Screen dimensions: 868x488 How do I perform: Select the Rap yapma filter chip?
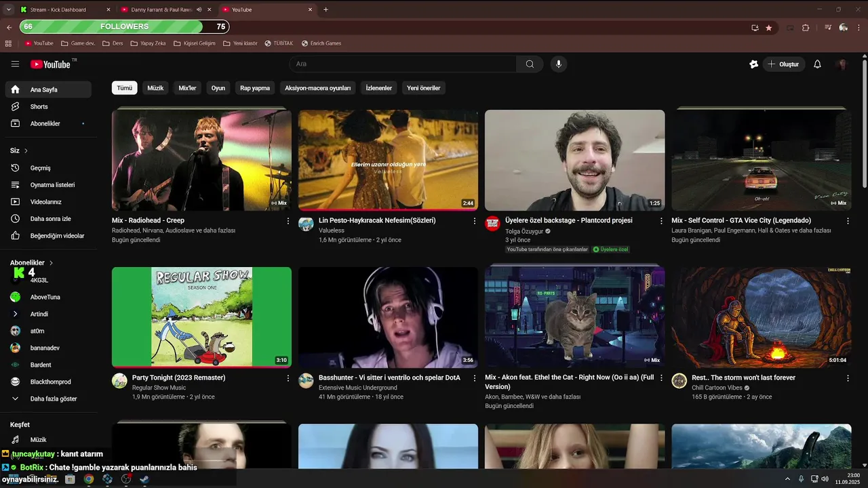pyautogui.click(x=255, y=88)
